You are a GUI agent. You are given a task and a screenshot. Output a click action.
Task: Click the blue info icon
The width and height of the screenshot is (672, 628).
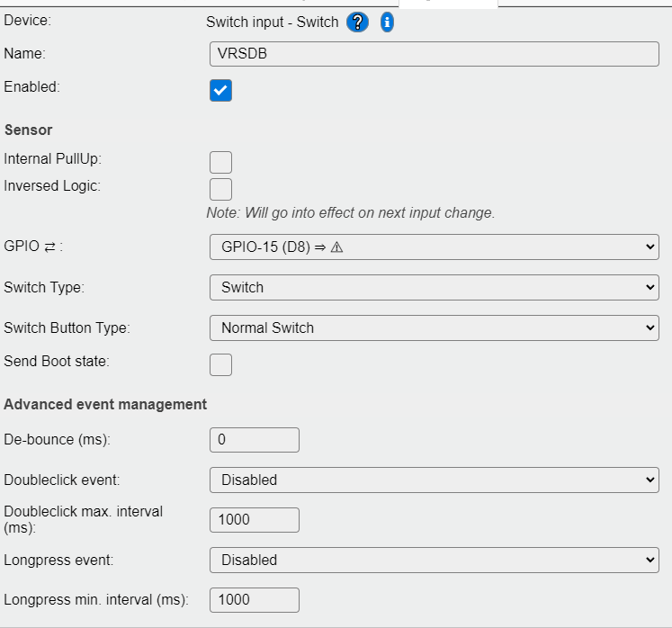tap(387, 22)
